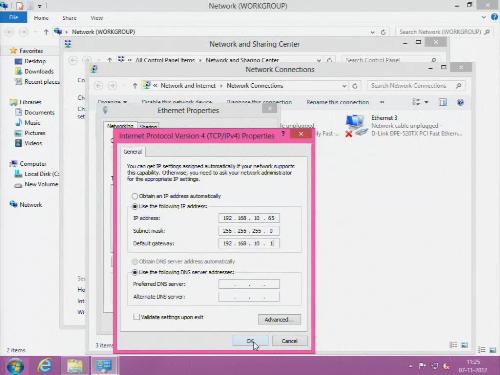Confirm IPv4 settings with OK button
This screenshot has height=375, width=500.
(x=250, y=341)
